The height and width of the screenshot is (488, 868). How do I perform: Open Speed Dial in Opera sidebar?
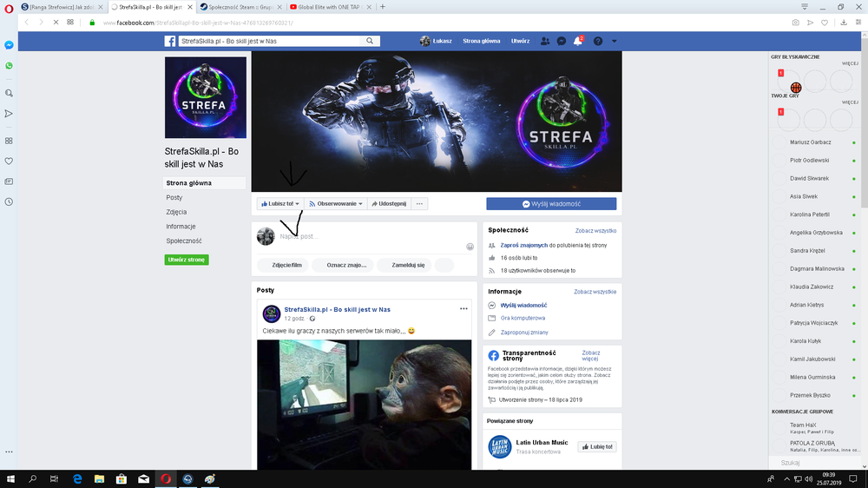tap(9, 141)
